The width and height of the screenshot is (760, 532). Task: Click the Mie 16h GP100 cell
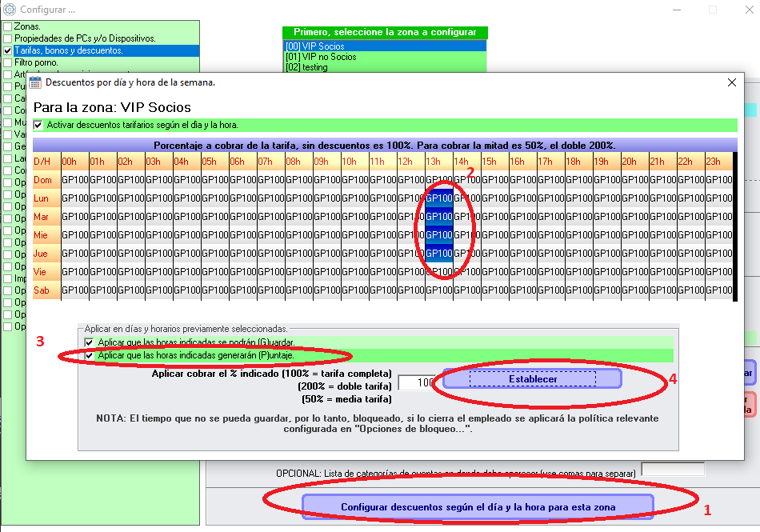click(523, 235)
